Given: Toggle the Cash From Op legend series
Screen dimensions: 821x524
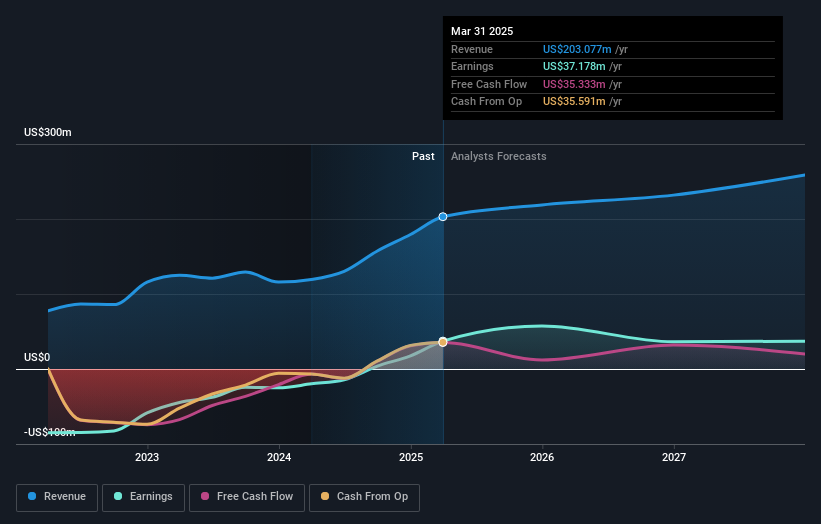Looking at the screenshot, I should coord(364,497).
